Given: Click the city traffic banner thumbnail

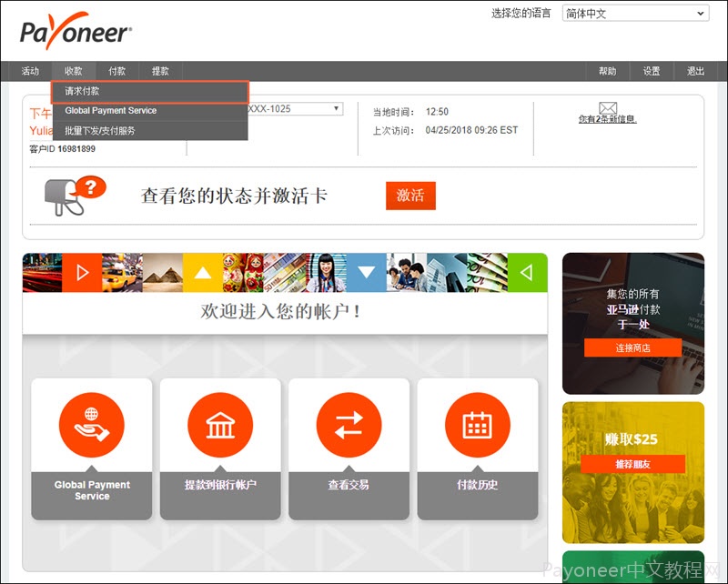Looking at the screenshot, I should point(42,273).
